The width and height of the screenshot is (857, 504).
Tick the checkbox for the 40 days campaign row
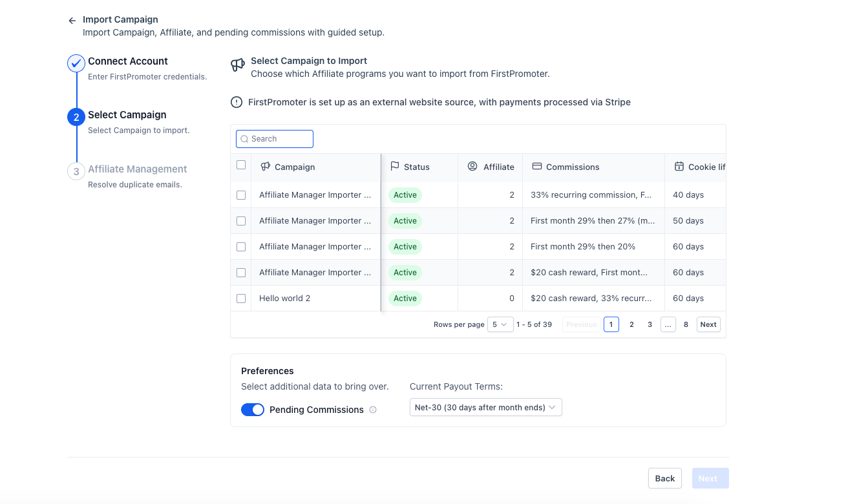coord(241,195)
